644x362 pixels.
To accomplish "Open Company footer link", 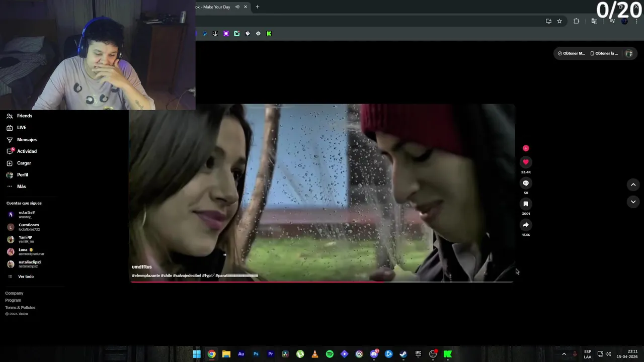I will tap(14, 293).
